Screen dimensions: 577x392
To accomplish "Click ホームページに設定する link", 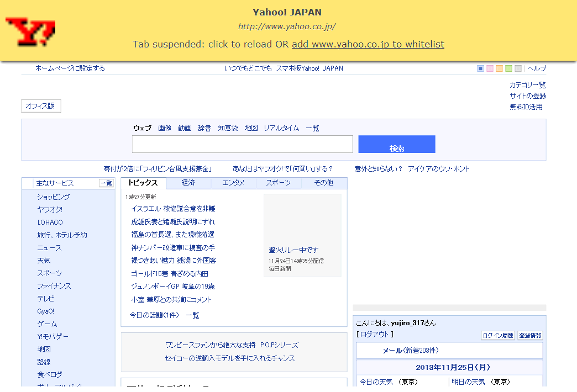I will point(70,68).
